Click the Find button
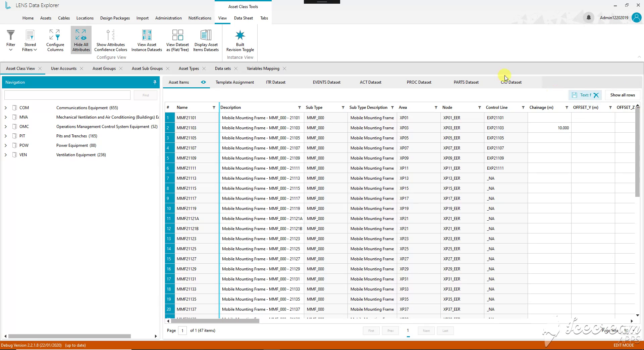The image size is (644, 350). [x=146, y=95]
